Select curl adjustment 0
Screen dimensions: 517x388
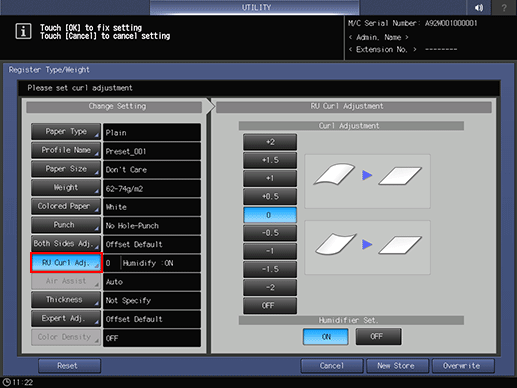[270, 215]
